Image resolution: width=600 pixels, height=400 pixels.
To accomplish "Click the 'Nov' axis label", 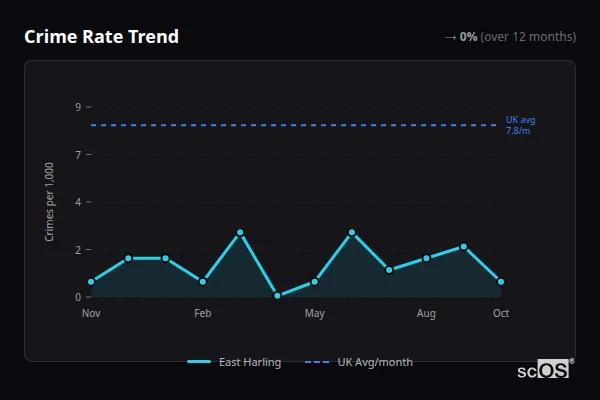I will point(91,313).
